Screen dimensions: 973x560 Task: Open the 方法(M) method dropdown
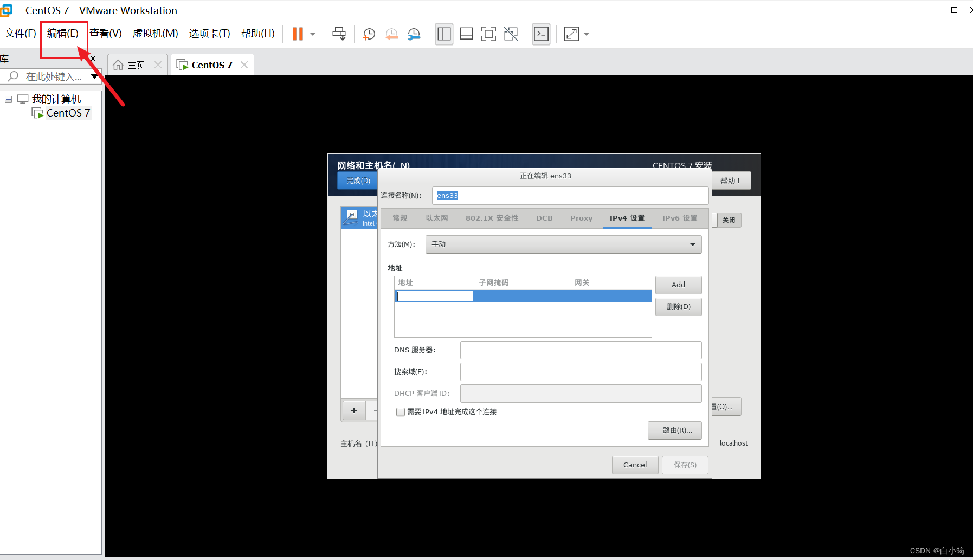[x=563, y=244]
